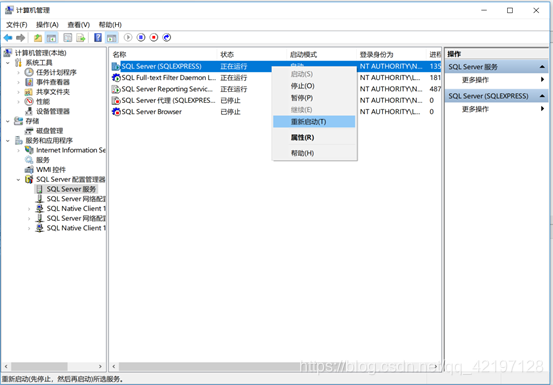This screenshot has height=385, width=553.
Task: Click the Pause Service red dot icon
Action: pos(154,37)
